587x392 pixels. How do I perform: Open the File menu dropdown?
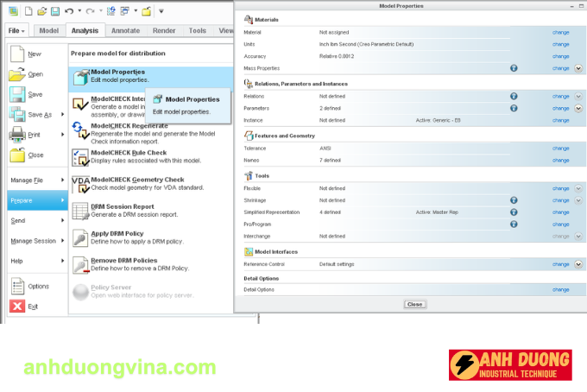pos(18,30)
